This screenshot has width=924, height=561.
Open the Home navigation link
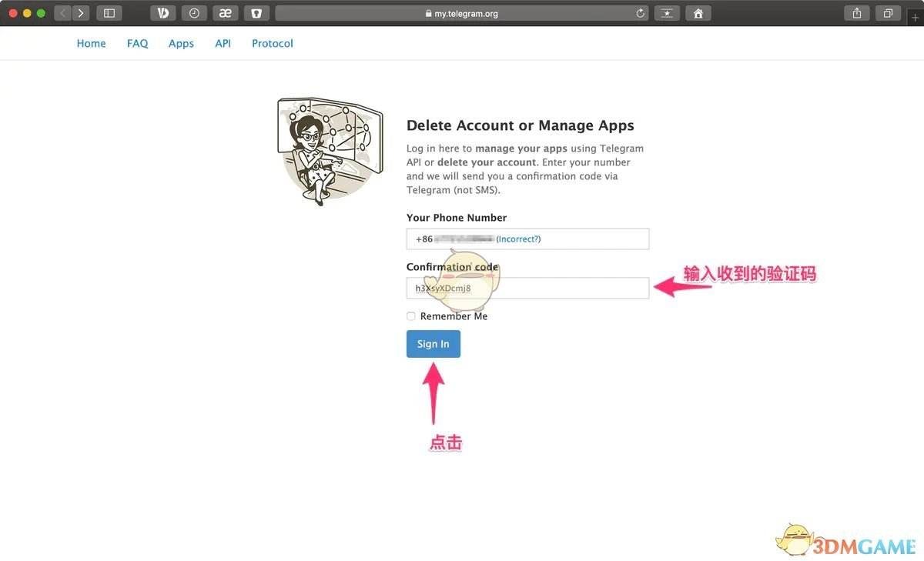pos(91,43)
